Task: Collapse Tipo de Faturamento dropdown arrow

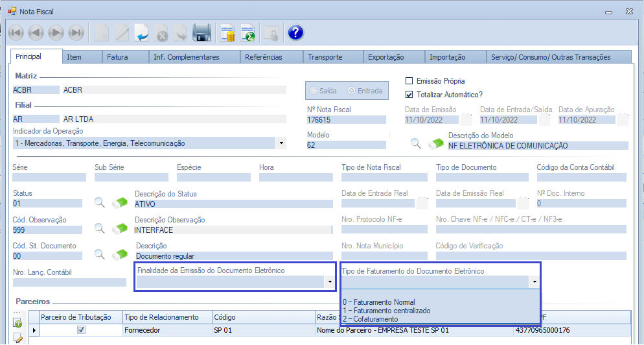Action: pos(534,282)
